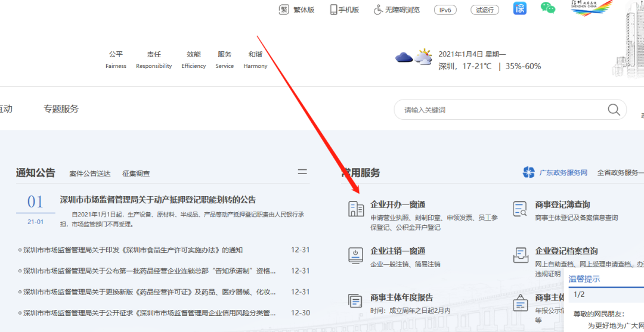Click the more lines icon beside 征集调查

(x=302, y=172)
